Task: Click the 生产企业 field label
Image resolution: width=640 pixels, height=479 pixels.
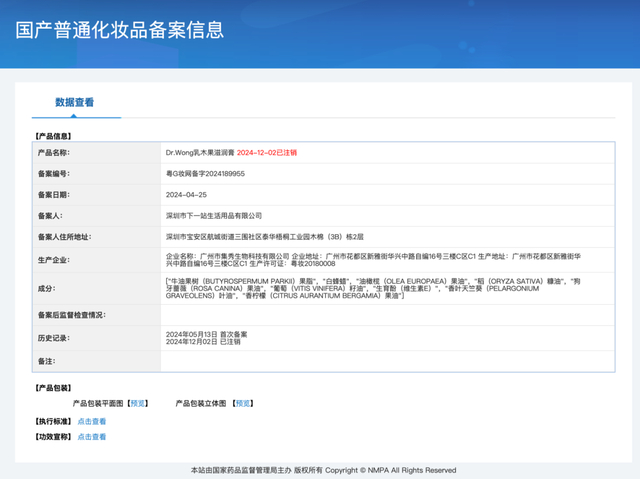Action: pyautogui.click(x=54, y=260)
